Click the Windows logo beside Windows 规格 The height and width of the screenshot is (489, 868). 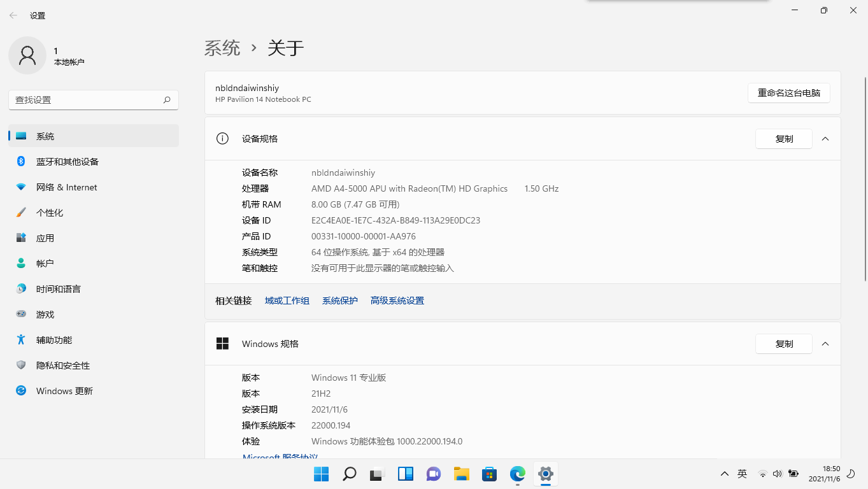(222, 344)
